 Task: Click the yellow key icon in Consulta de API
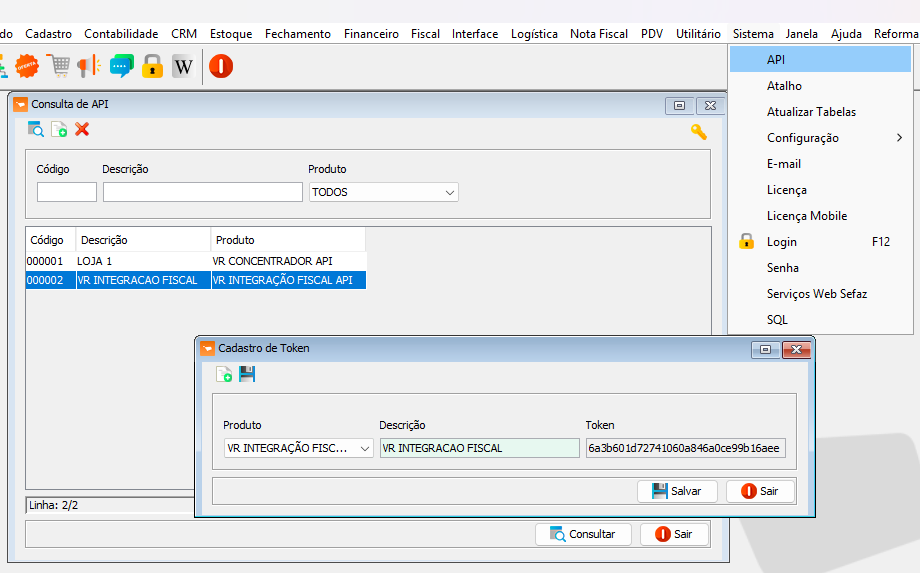point(698,131)
